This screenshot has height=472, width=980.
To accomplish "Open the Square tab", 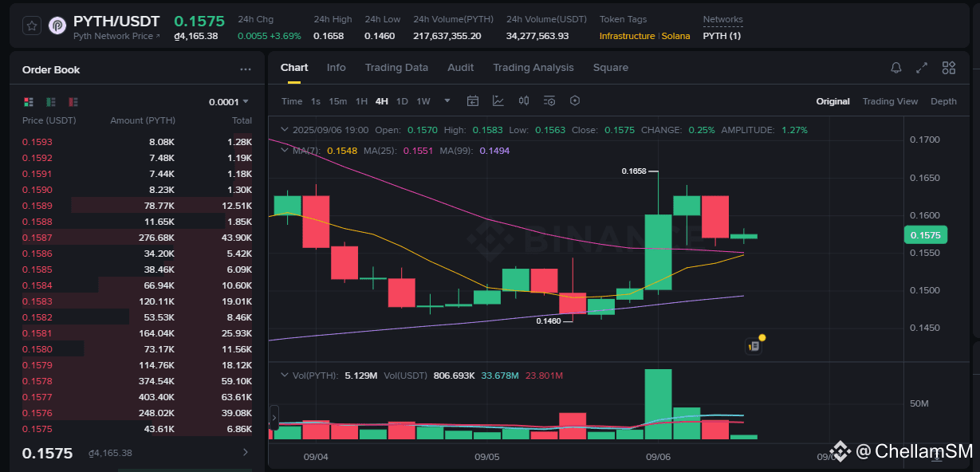I will pos(611,68).
